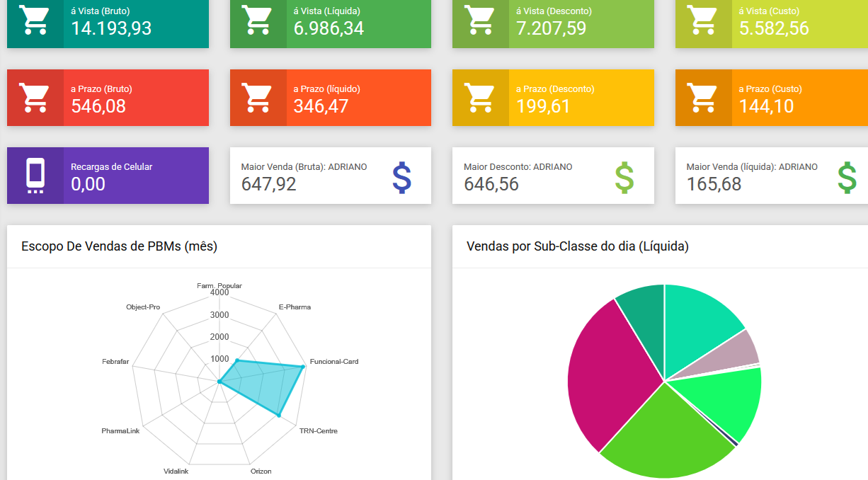Screen dimensions: 868x480
Task: Click the cart icon on á Vista (Líquida) card
Action: [x=258, y=20]
